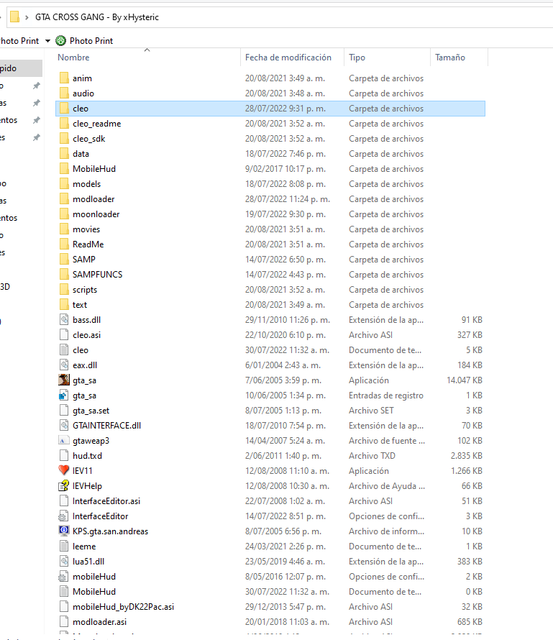
Task: Sort by Fecha de modificación column header
Action: click(288, 58)
